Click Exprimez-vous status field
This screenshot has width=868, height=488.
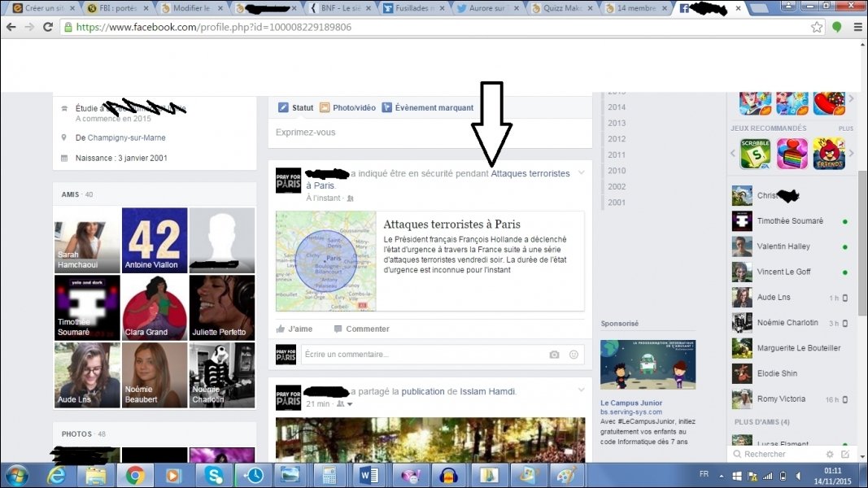(430, 133)
